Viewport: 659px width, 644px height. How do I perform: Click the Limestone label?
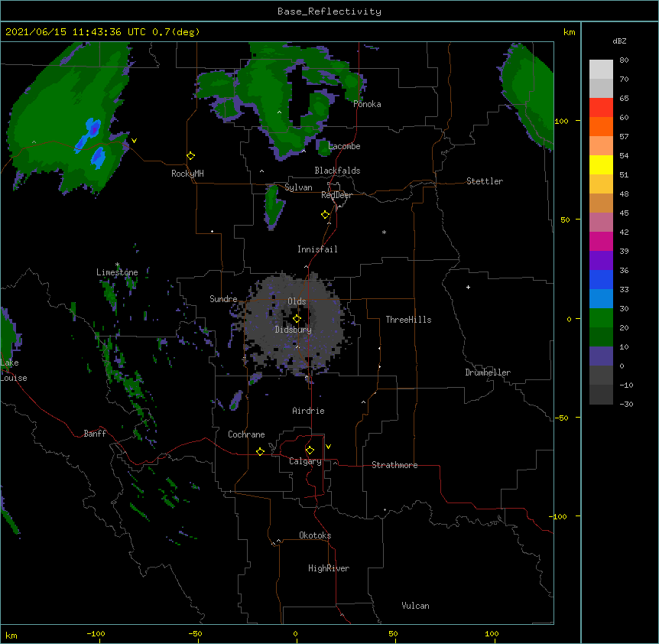tap(117, 272)
